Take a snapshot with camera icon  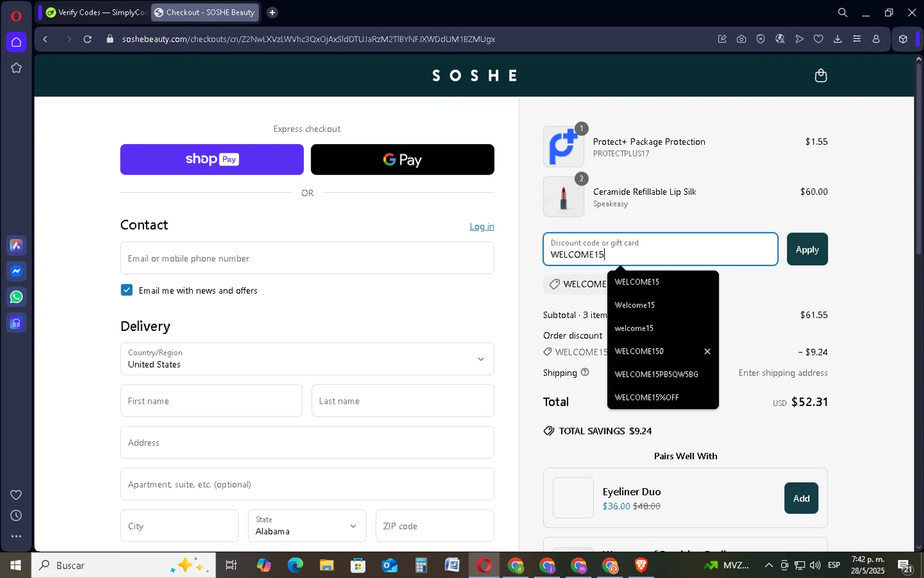[x=741, y=39]
